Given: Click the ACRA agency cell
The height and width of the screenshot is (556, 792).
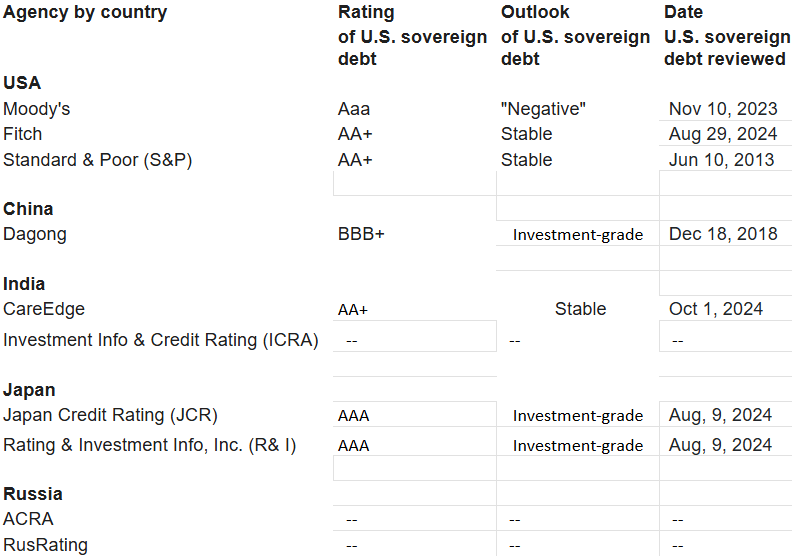Looking at the screenshot, I should click(x=28, y=519).
